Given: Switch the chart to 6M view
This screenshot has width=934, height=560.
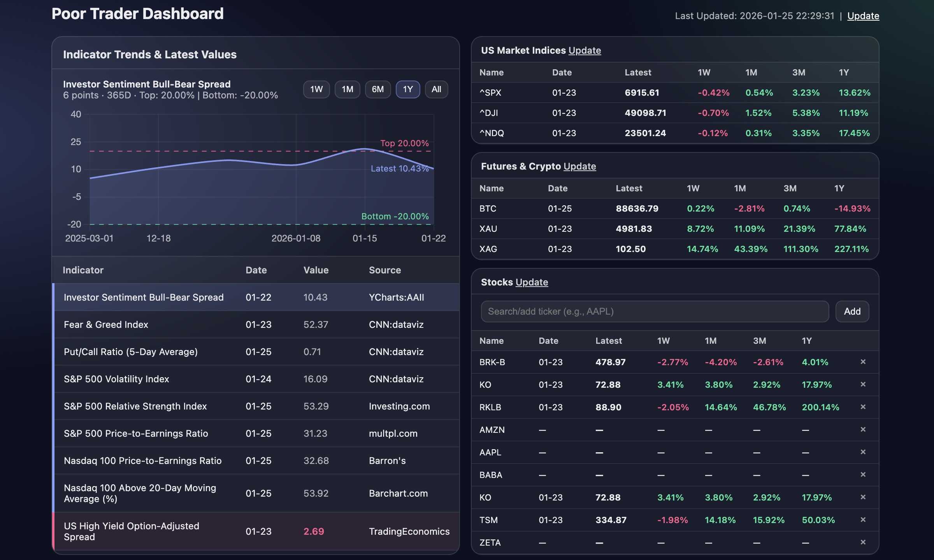Looking at the screenshot, I should point(377,89).
